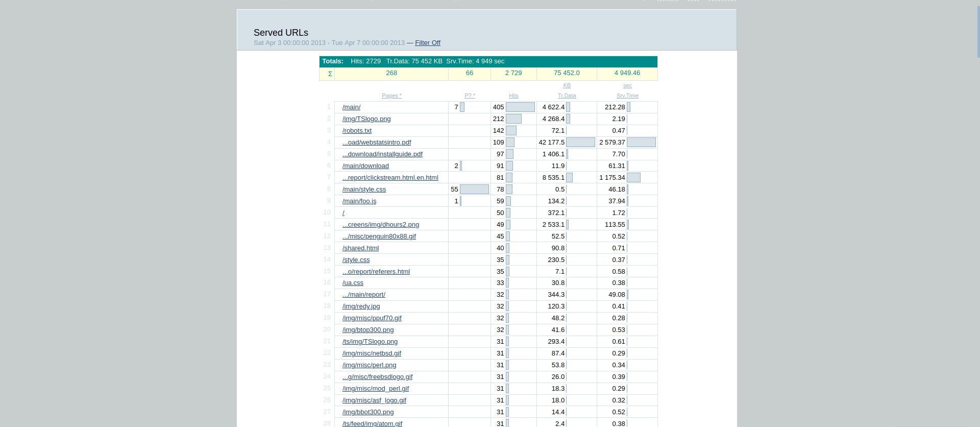Click the /main/style.css P? bar
980x427 pixels.
(474, 189)
